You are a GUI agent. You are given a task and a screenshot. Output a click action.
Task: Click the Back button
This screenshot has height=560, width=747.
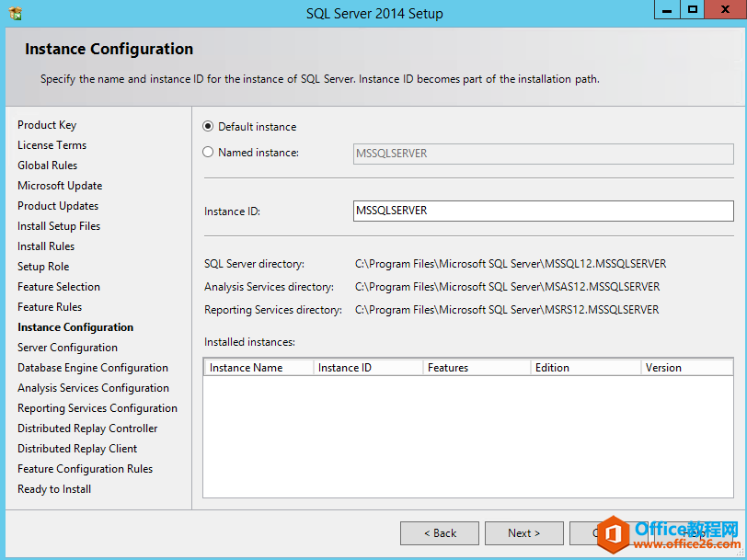(440, 532)
